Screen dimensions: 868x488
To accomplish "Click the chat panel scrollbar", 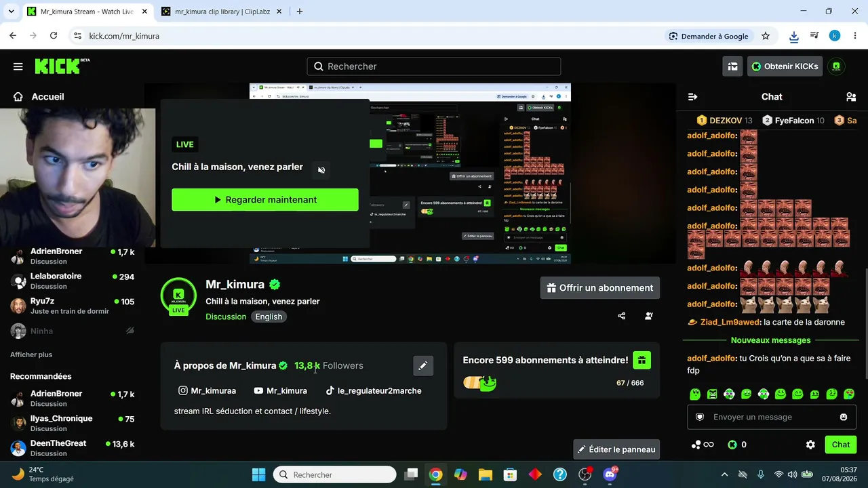I will [x=865, y=324].
